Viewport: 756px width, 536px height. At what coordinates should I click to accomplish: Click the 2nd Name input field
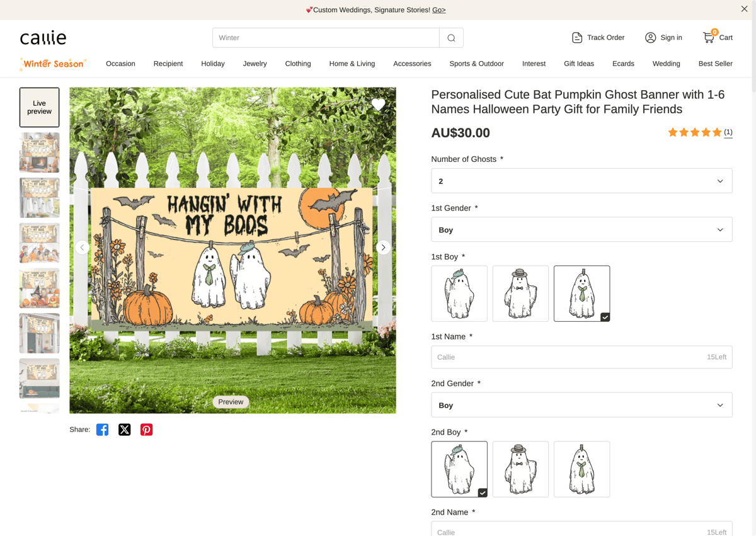click(581, 529)
